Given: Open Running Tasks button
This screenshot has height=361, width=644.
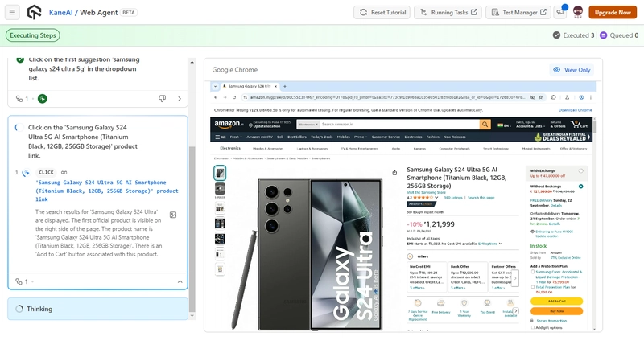Looking at the screenshot, I should click(x=448, y=12).
